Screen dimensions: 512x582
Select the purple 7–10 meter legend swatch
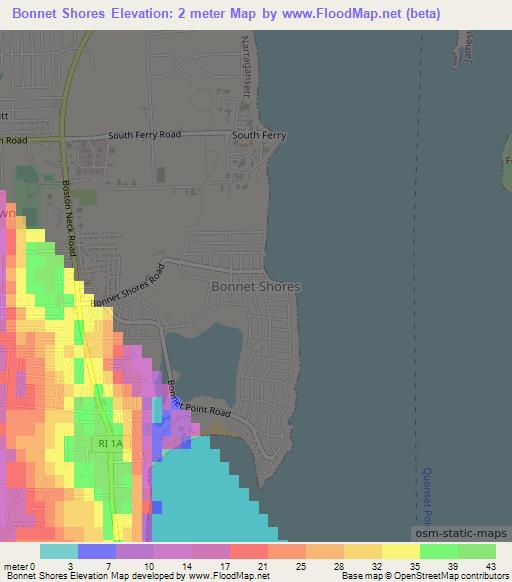[x=135, y=551]
